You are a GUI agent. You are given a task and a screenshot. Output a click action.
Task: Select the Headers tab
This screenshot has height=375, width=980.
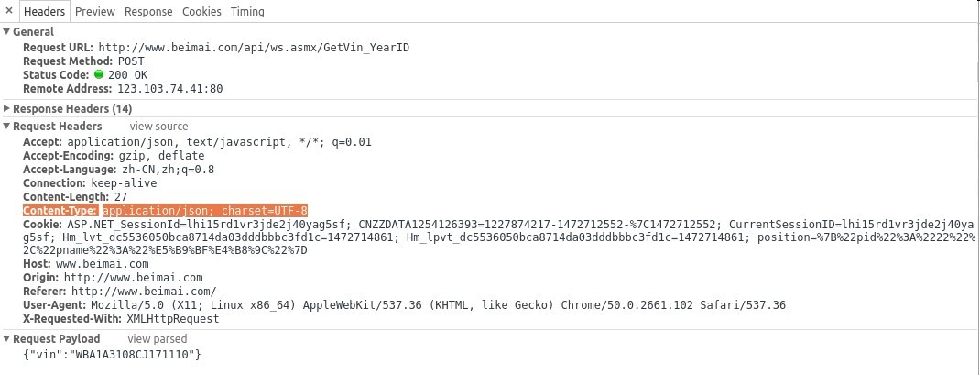coord(44,11)
